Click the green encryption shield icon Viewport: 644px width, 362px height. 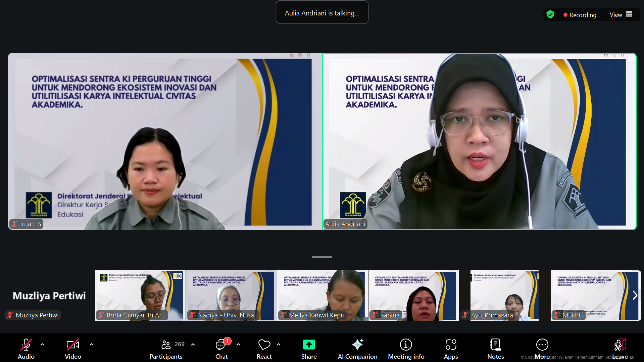click(x=550, y=14)
